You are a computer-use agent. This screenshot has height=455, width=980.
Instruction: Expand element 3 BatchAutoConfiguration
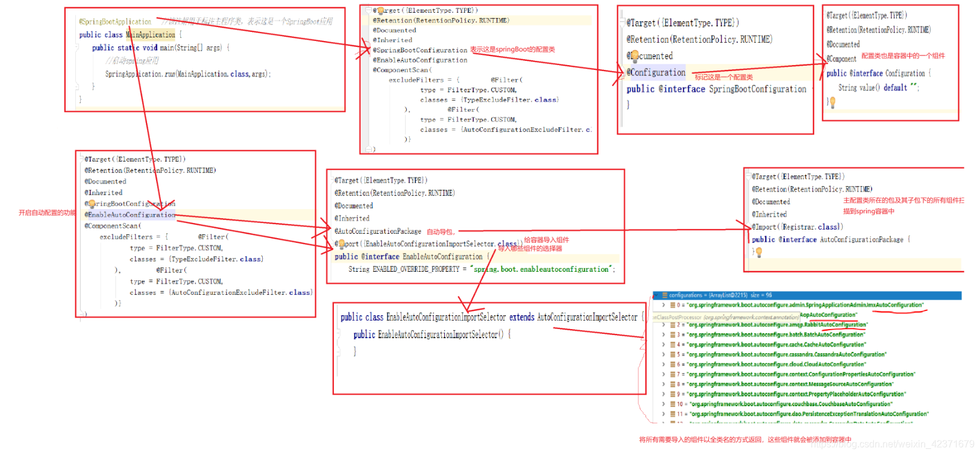(664, 335)
